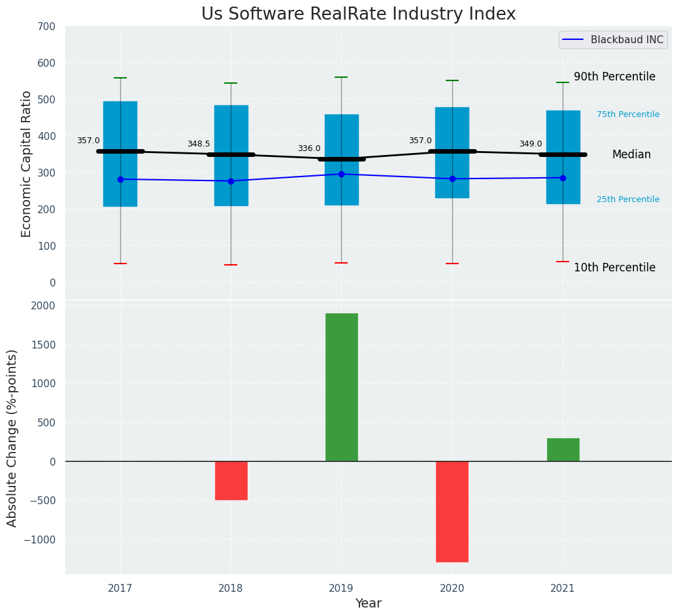Click the 90th Percentile annotation text
This screenshot has width=679, height=616.
click(x=614, y=77)
